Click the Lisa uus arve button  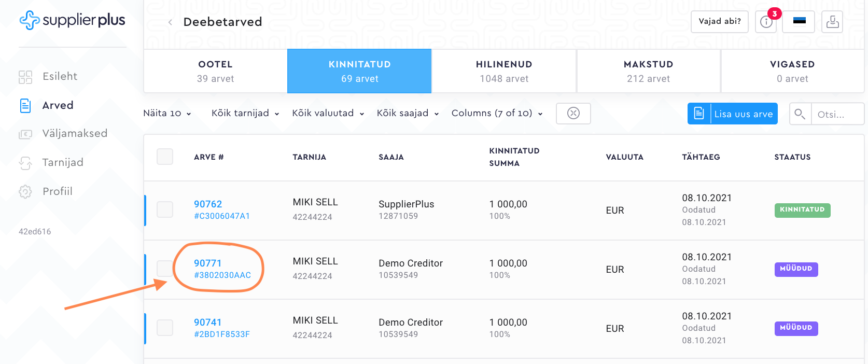(x=732, y=114)
